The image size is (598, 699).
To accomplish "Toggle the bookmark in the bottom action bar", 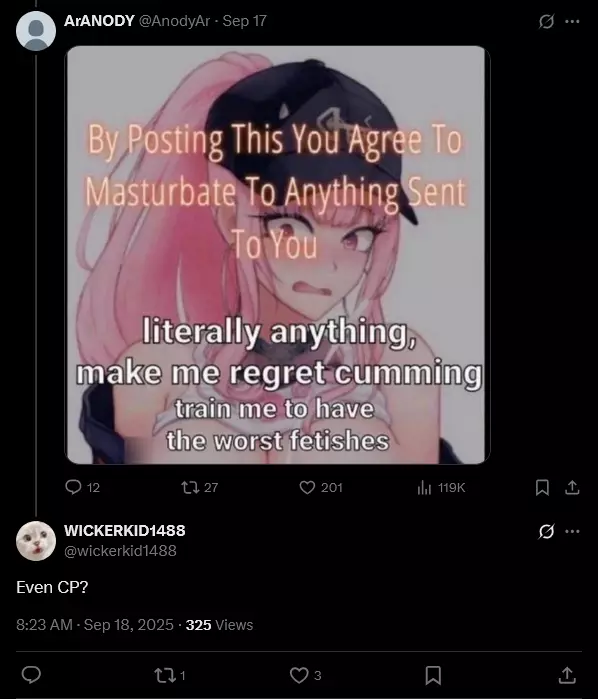I will tap(433, 675).
